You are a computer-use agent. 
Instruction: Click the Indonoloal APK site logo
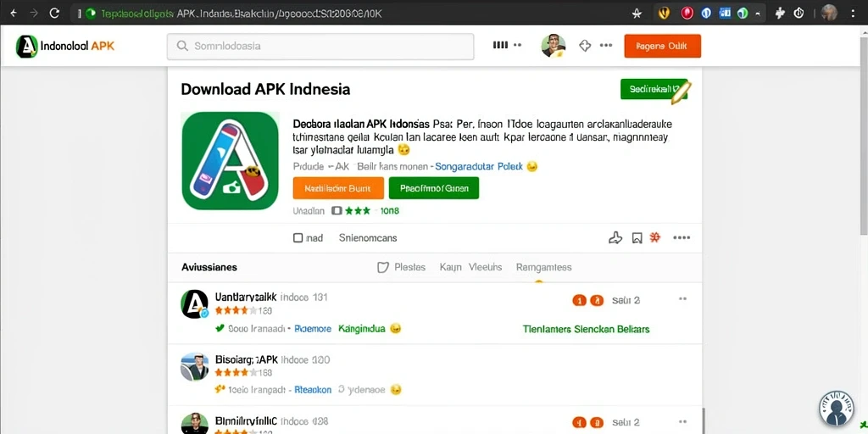click(x=65, y=46)
